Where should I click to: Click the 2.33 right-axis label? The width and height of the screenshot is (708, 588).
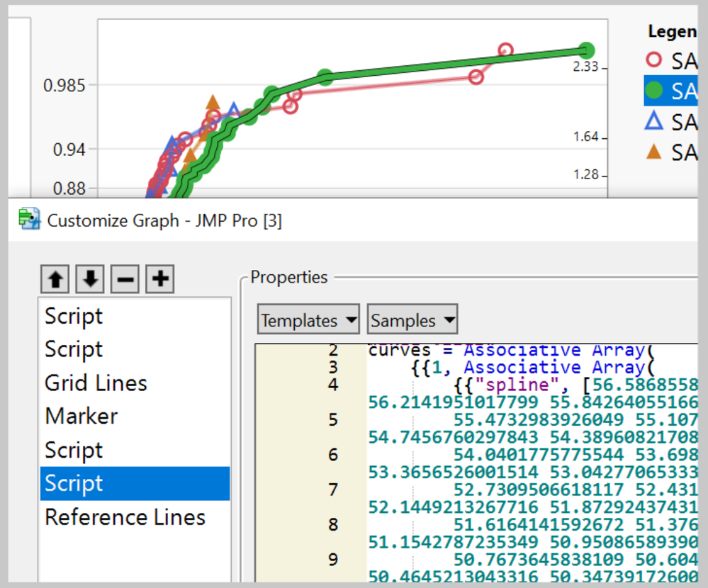coord(585,67)
